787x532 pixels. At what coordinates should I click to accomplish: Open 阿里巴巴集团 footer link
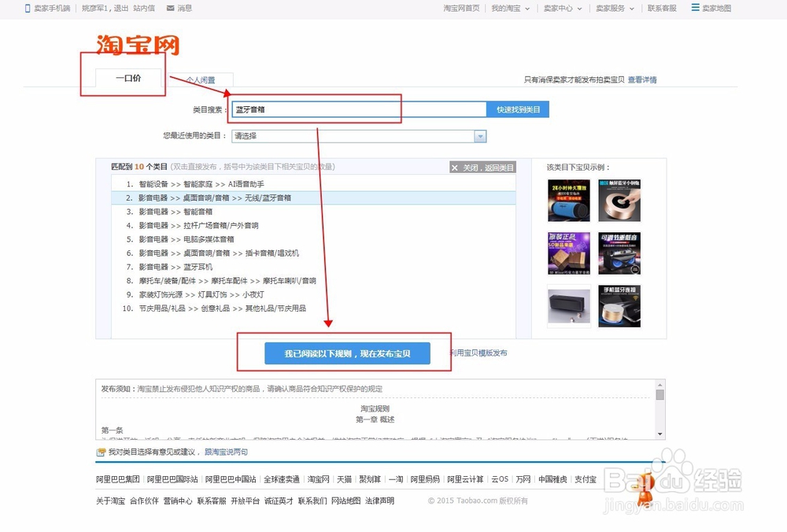click(118, 479)
